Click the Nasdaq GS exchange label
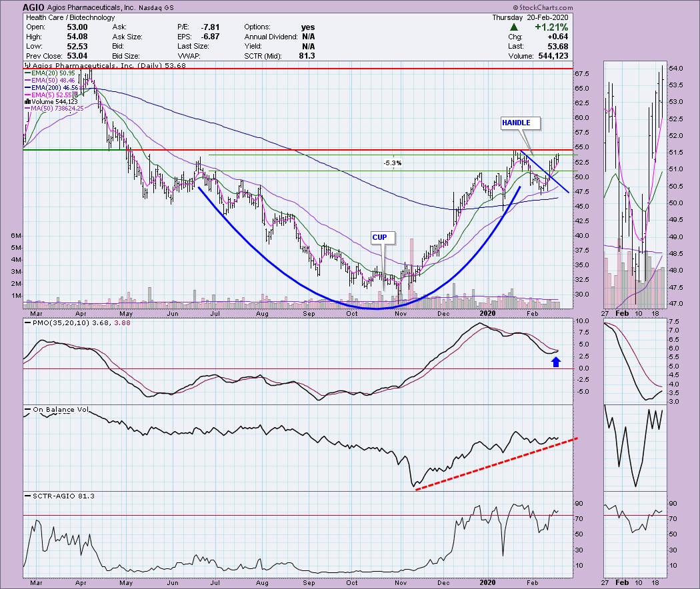The width and height of the screenshot is (700, 589). (x=156, y=7)
